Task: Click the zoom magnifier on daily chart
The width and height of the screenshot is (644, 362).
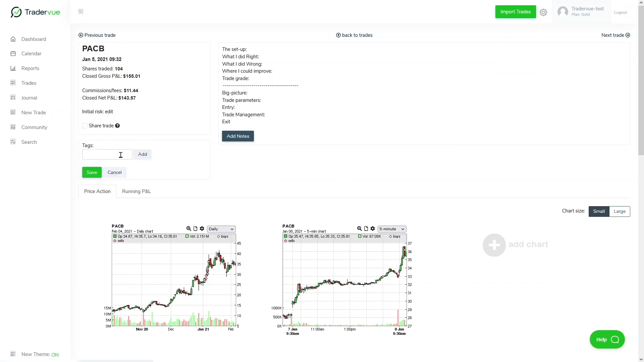Action: coord(189,229)
